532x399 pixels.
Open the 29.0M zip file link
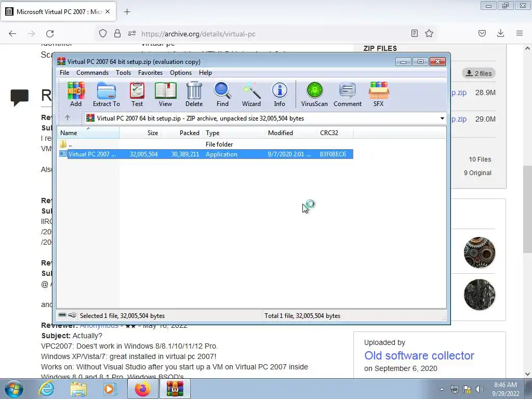[x=459, y=119]
